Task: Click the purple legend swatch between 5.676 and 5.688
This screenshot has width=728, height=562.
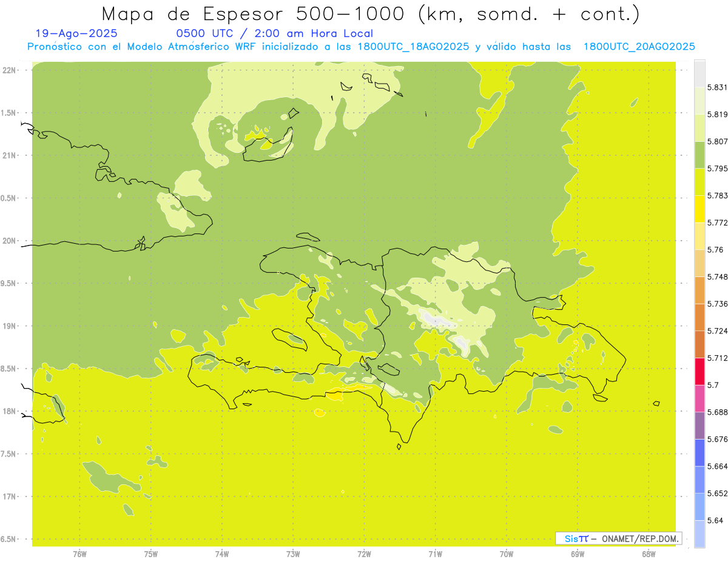Action: point(699,426)
